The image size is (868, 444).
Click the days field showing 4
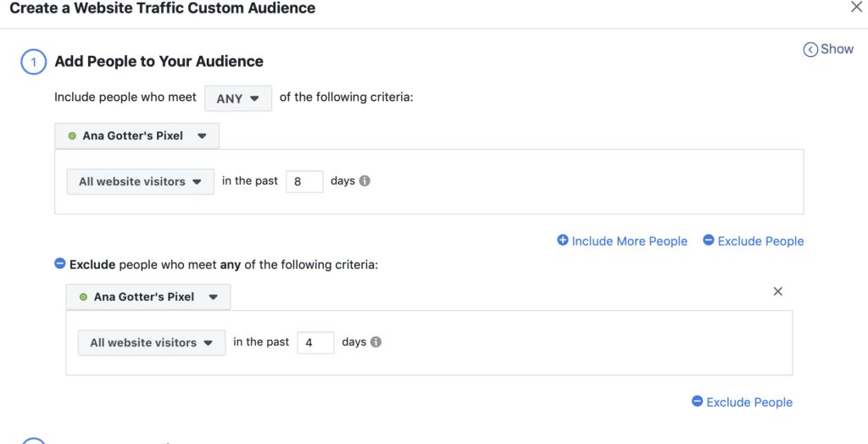pos(316,342)
